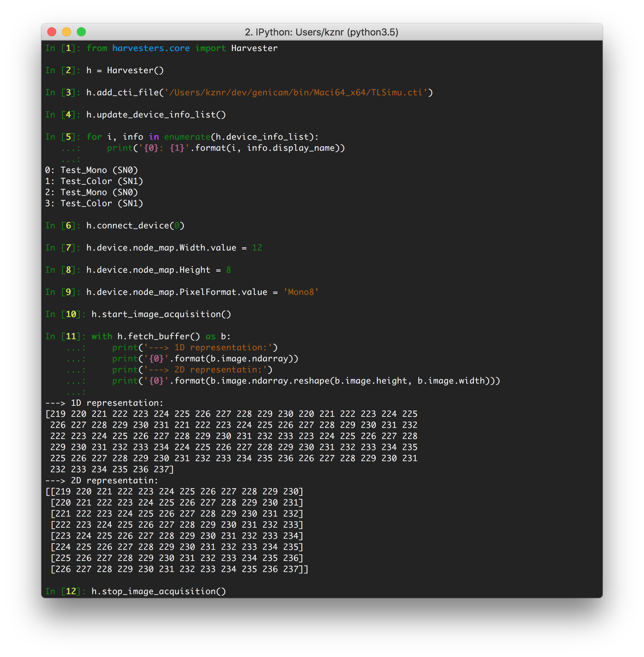Click 'with h.fetch_buffer() as b:' line

pyautogui.click(x=161, y=337)
